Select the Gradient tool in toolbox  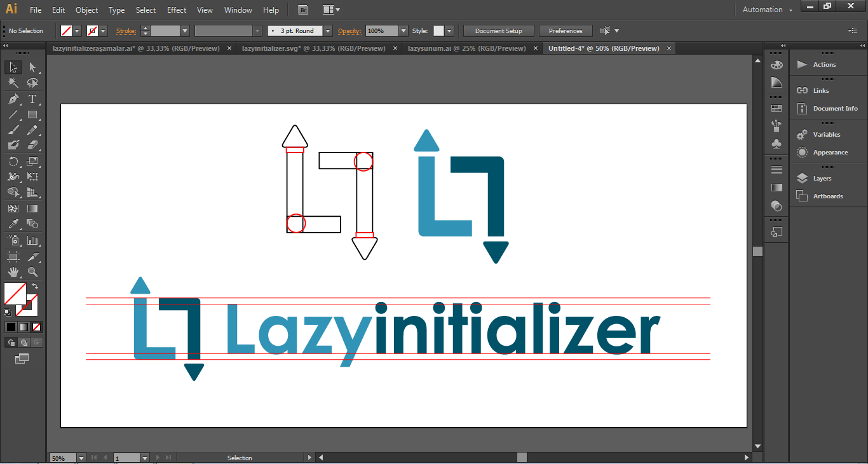tap(32, 208)
